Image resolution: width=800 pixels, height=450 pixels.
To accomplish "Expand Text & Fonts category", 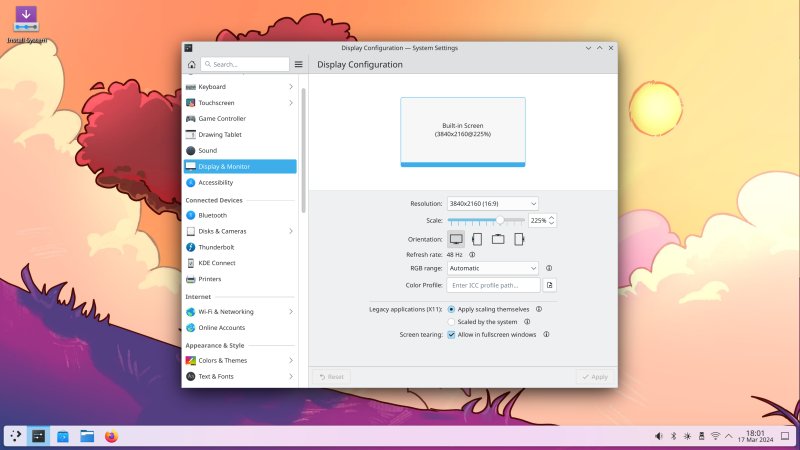I will tap(291, 377).
